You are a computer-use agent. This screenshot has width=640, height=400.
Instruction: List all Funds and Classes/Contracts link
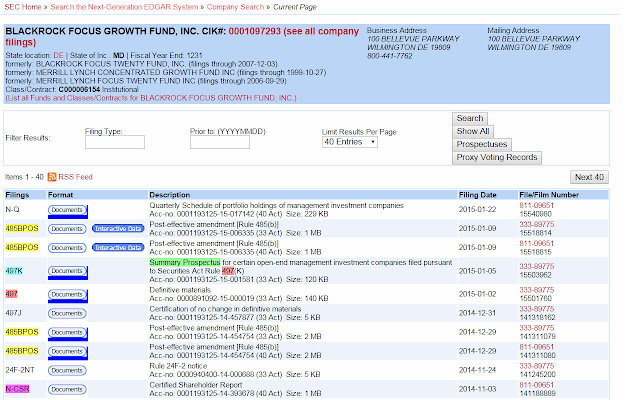151,98
